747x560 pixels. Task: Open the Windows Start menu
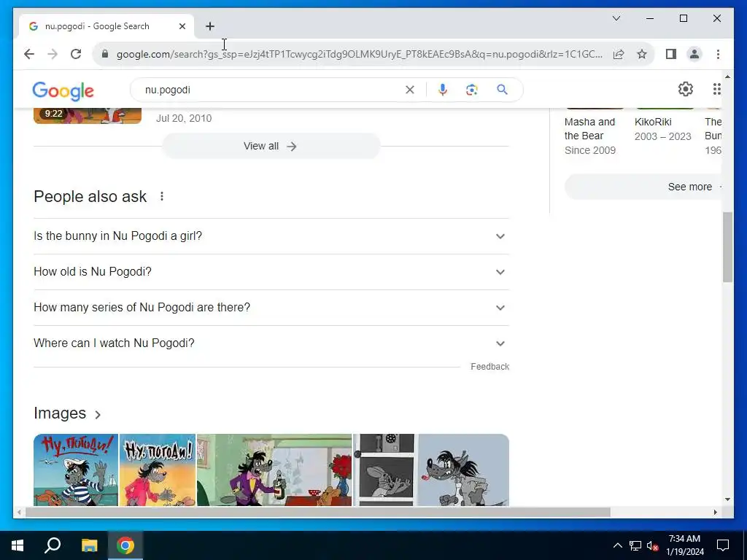pos(18,545)
